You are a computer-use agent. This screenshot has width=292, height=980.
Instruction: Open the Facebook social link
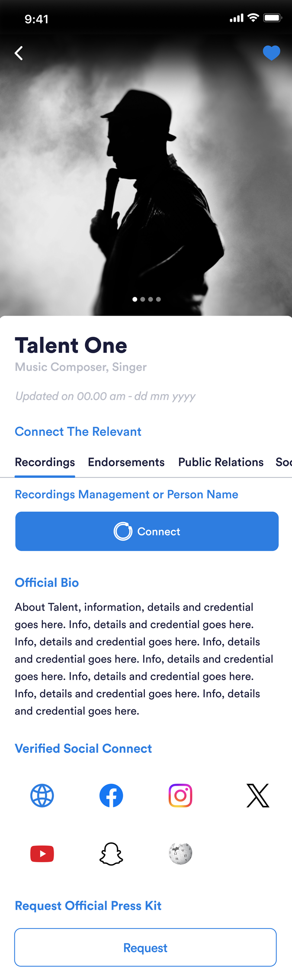[111, 796]
